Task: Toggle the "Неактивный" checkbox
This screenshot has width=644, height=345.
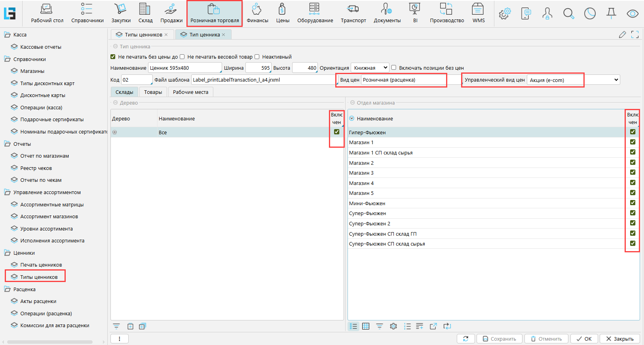Action: tap(257, 57)
